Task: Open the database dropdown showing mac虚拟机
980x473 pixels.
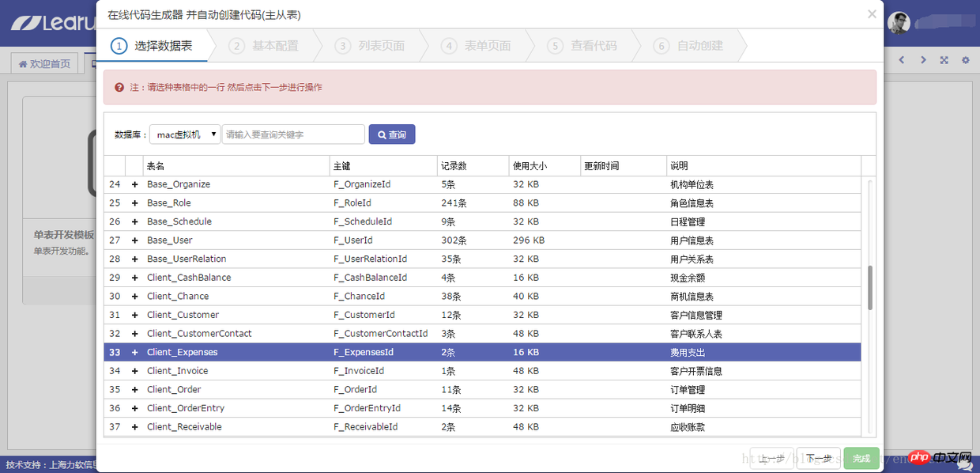Action: click(x=185, y=134)
